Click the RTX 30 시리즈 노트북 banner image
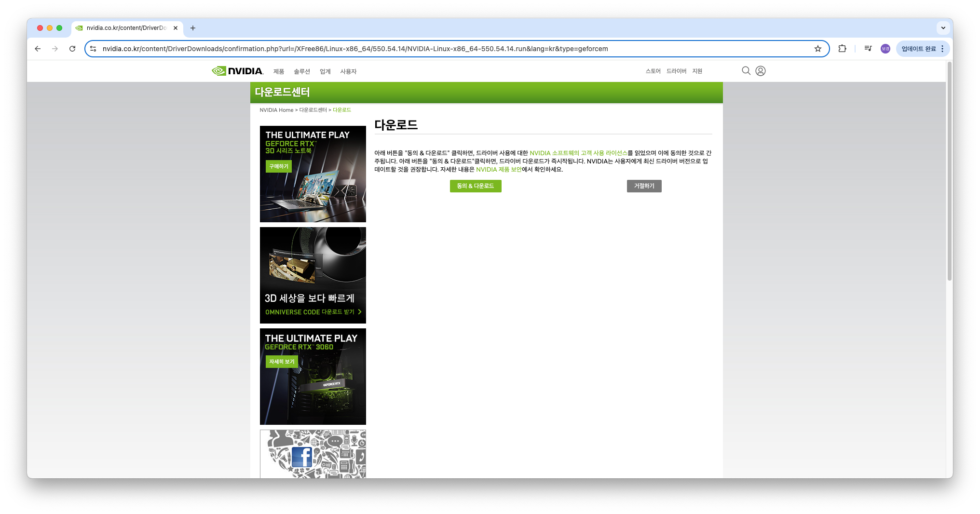This screenshot has height=514, width=980. [x=313, y=174]
